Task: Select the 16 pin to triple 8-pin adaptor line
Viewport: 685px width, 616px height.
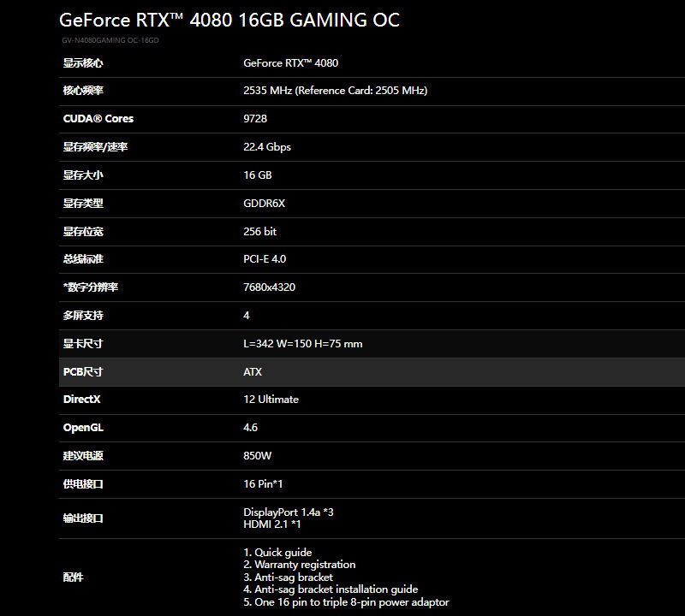Action: coord(346,602)
